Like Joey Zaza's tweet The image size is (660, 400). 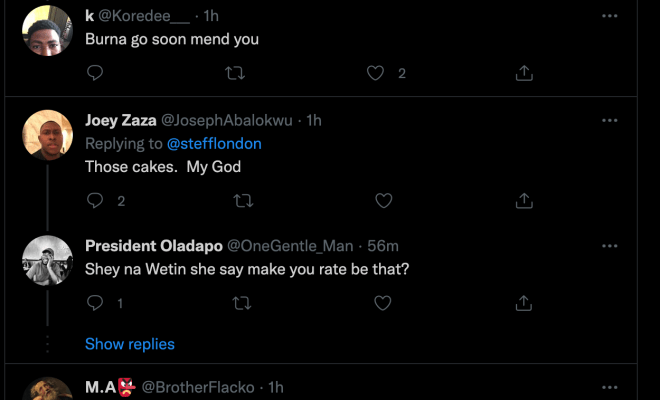click(x=383, y=201)
